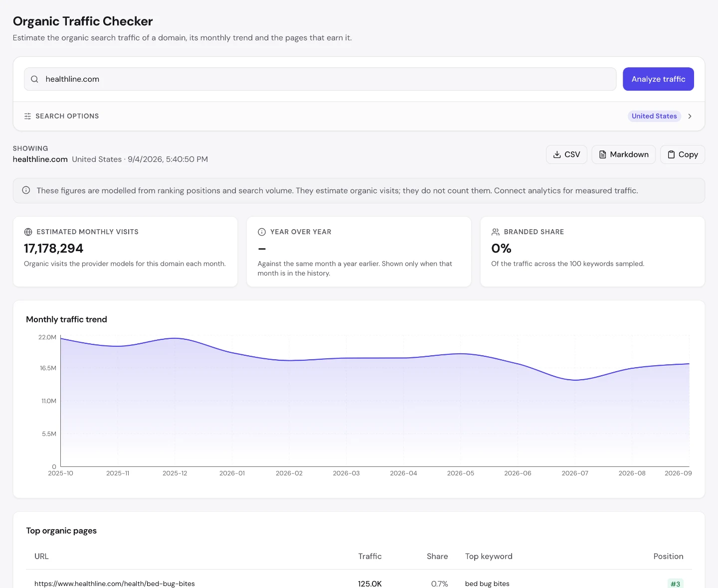Export results with the CSV button
The image size is (718, 588).
(x=566, y=154)
